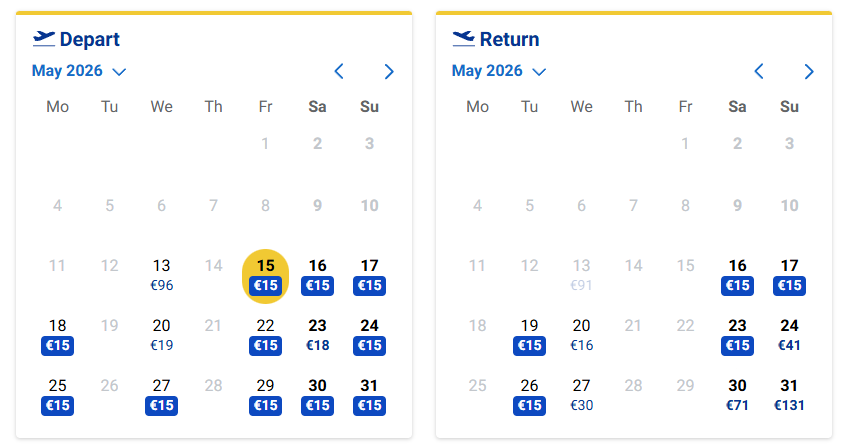This screenshot has height=447, width=842.
Task: Go to previous month in Depart calendar
Action: pyautogui.click(x=339, y=71)
